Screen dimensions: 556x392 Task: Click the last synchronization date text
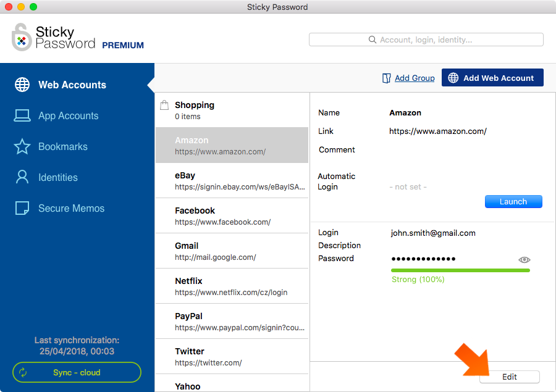click(77, 351)
